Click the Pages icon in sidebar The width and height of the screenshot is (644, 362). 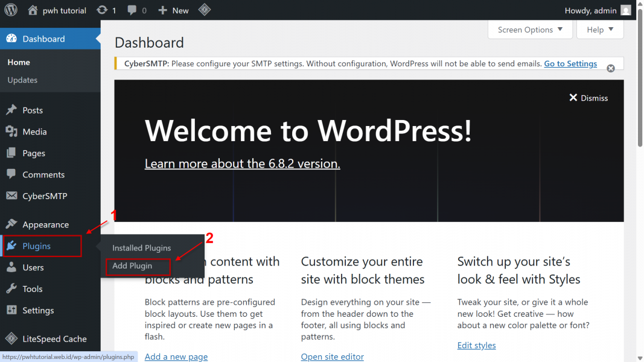coord(11,153)
